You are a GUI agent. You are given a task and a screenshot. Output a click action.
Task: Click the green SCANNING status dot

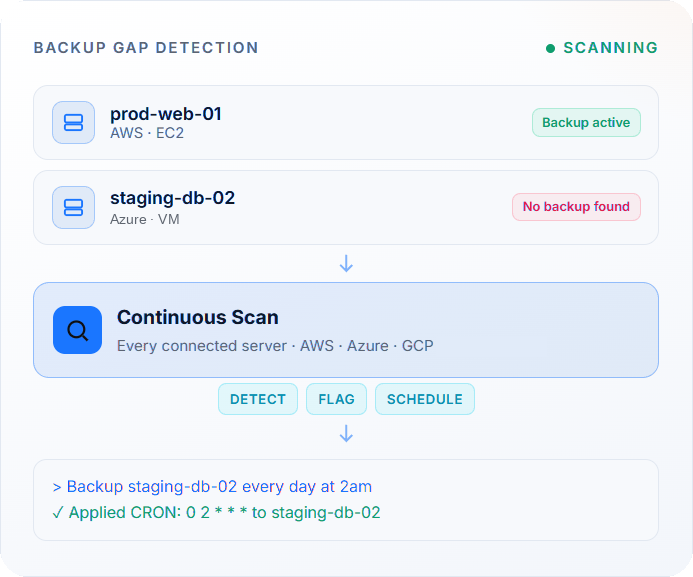pos(550,48)
